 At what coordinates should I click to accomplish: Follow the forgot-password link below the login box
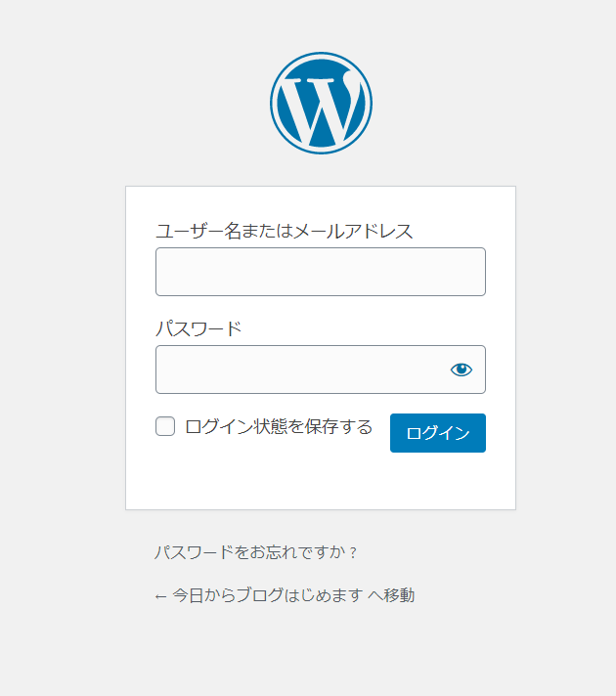click(x=256, y=552)
